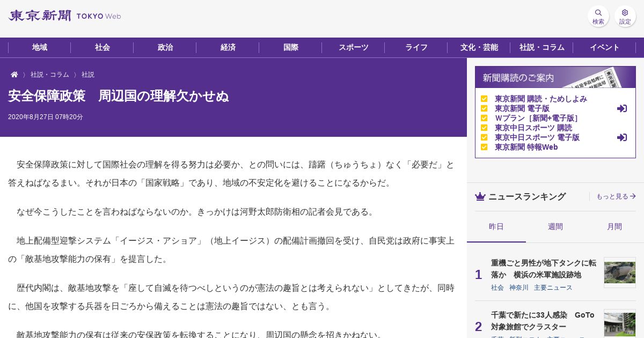Screen dimensions: 644x338
Task: Open 東京中日スポーツ 電子版 link
Action: [537, 137]
